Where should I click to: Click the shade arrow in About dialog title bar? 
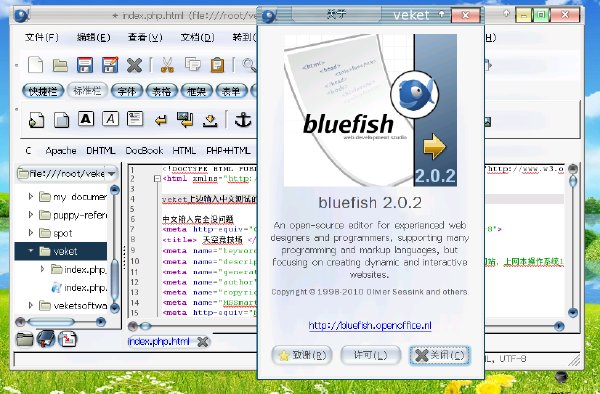click(x=441, y=15)
